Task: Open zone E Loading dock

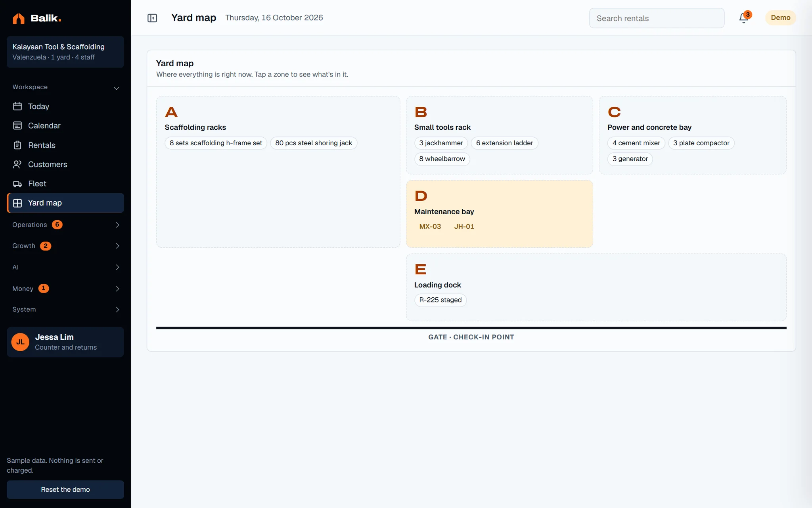Action: click(596, 287)
